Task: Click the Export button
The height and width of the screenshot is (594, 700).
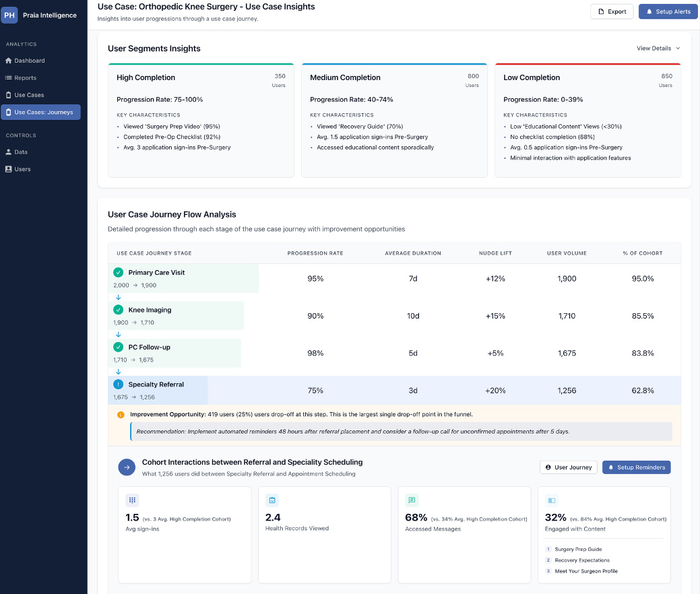Action: (611, 11)
